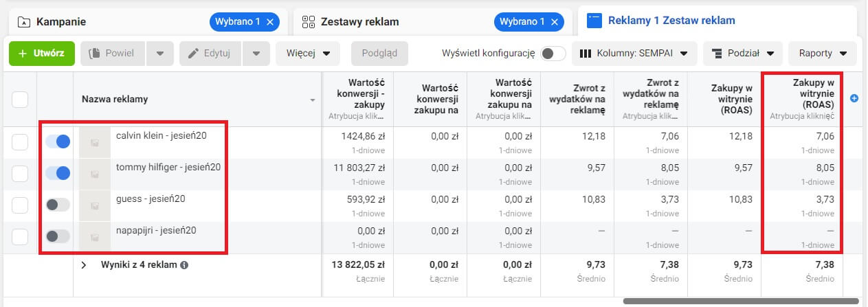Screen dimensions: 868x307
Task: Toggle the Wyświetl konfigurację switch
Action: (553, 53)
